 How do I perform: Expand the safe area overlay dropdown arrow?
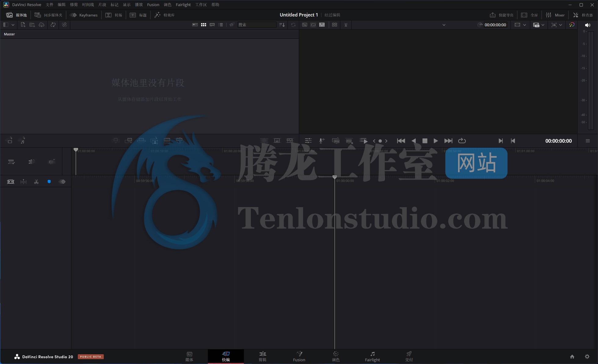[x=524, y=25]
